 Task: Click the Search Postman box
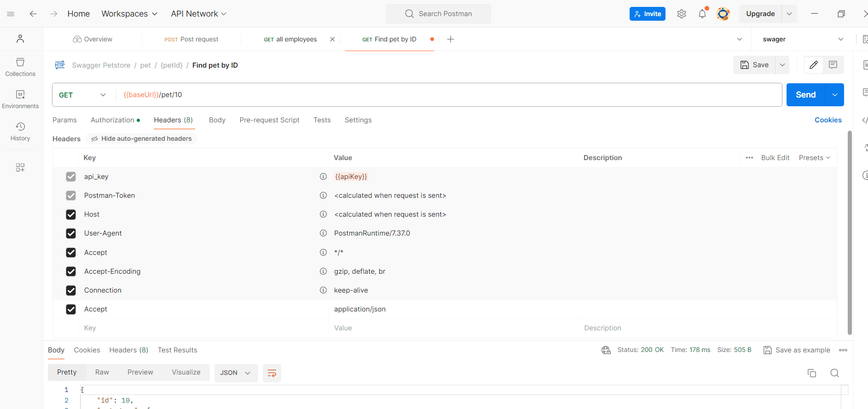(439, 14)
